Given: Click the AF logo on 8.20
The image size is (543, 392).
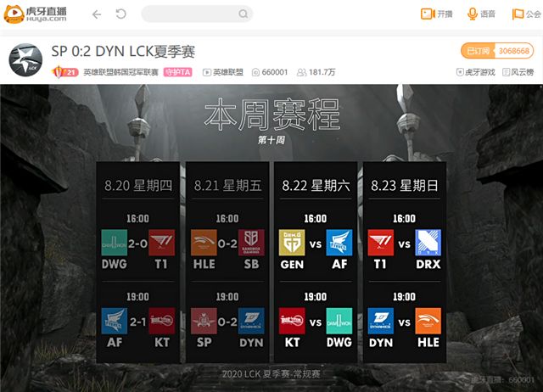Looking at the screenshot, I should [115, 321].
